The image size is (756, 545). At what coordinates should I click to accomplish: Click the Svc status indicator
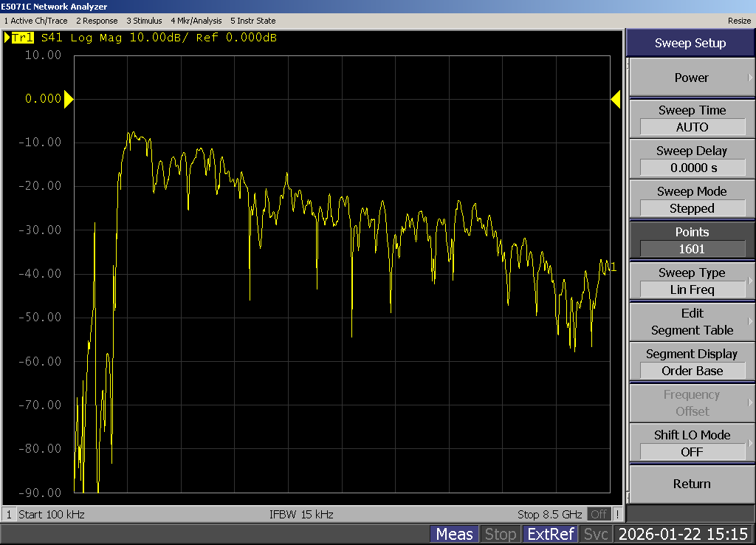tap(596, 534)
